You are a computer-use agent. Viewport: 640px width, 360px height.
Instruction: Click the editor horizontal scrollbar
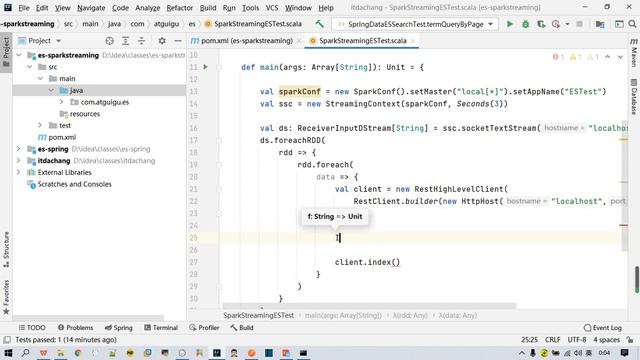click(369, 306)
